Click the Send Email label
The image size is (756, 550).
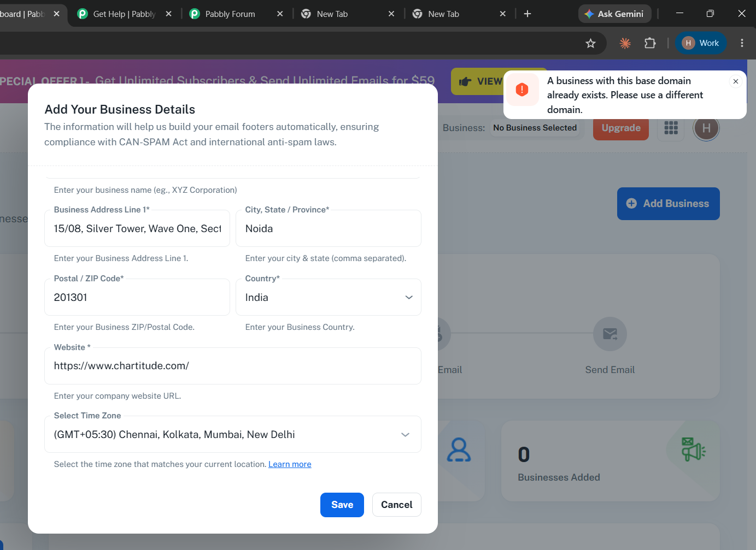click(x=610, y=370)
